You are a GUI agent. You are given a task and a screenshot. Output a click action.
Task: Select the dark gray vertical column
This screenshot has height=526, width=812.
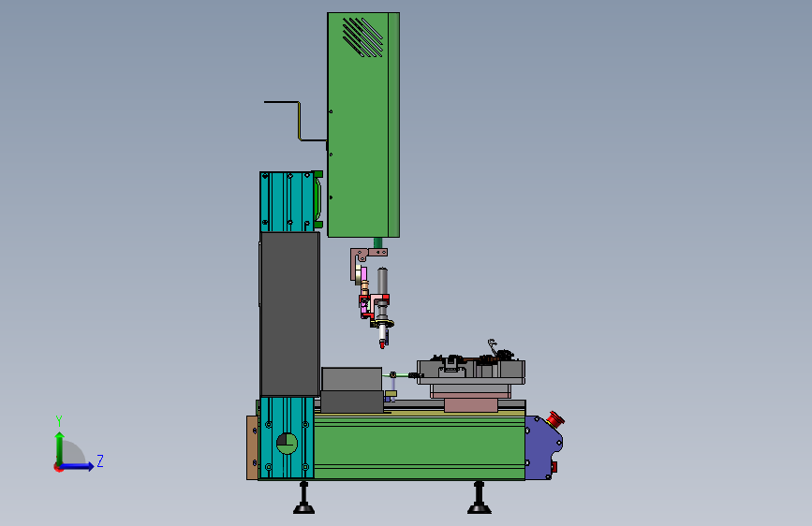(290, 314)
